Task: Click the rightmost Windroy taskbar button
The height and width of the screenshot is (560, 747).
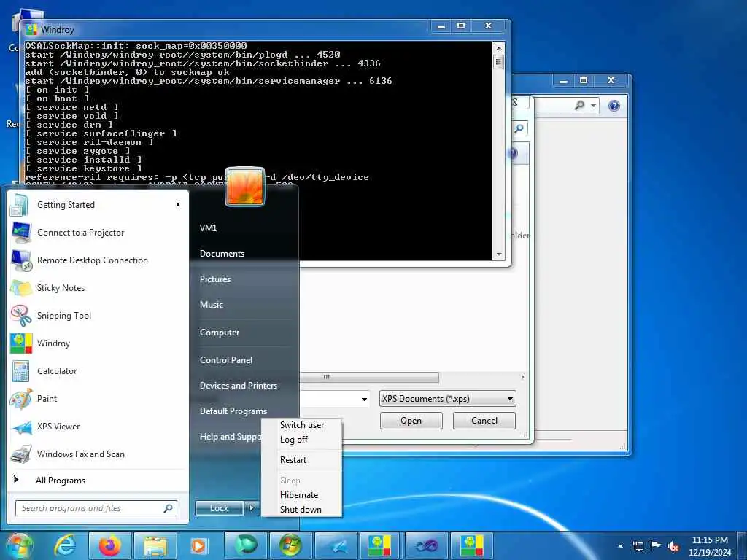Action: pyautogui.click(x=472, y=545)
